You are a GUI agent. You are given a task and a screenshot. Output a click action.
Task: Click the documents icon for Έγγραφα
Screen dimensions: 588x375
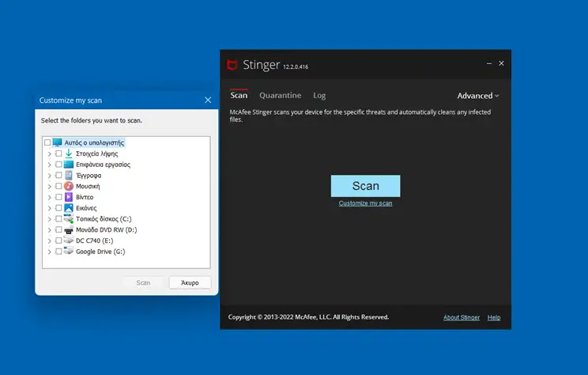click(69, 175)
